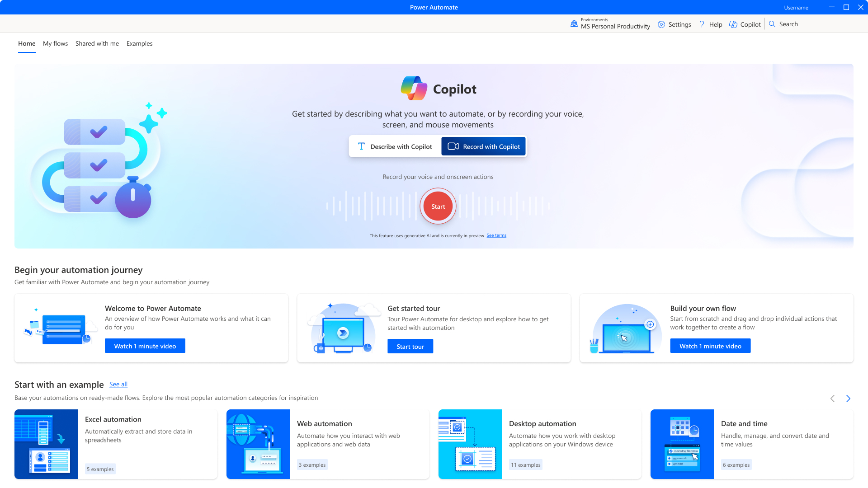Click the Record with Copilot camera icon
This screenshot has width=868, height=488.
(454, 146)
